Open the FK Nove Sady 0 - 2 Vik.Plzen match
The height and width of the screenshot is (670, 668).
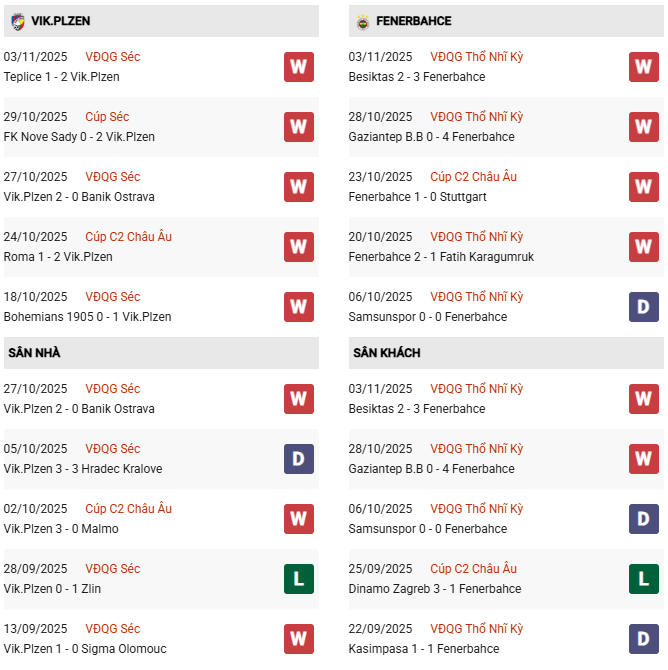point(79,137)
